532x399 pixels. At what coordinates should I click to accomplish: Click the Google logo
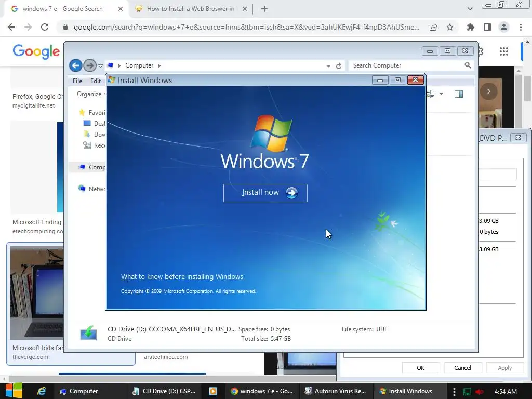point(36,51)
